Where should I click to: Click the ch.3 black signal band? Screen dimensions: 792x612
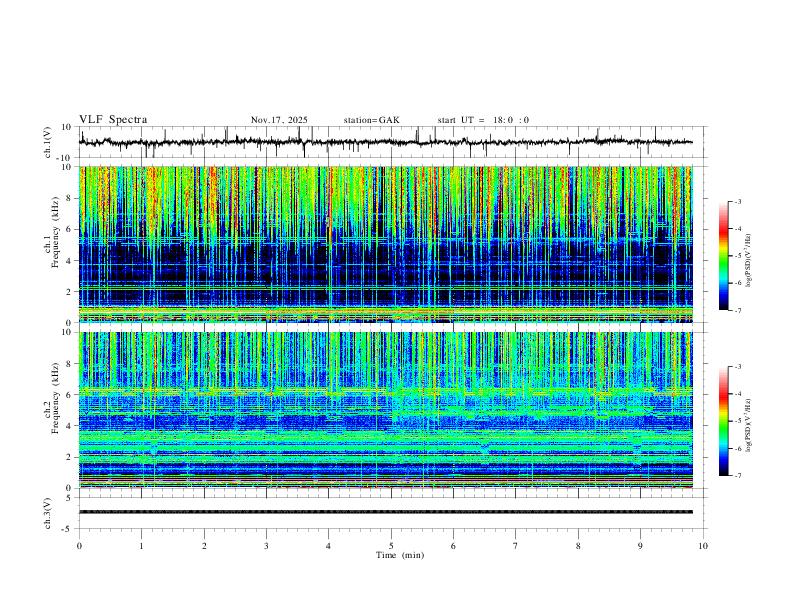point(386,512)
